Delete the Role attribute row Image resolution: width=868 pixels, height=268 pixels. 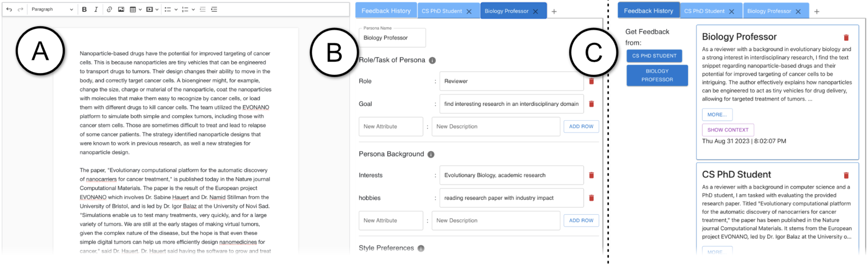pyautogui.click(x=591, y=81)
